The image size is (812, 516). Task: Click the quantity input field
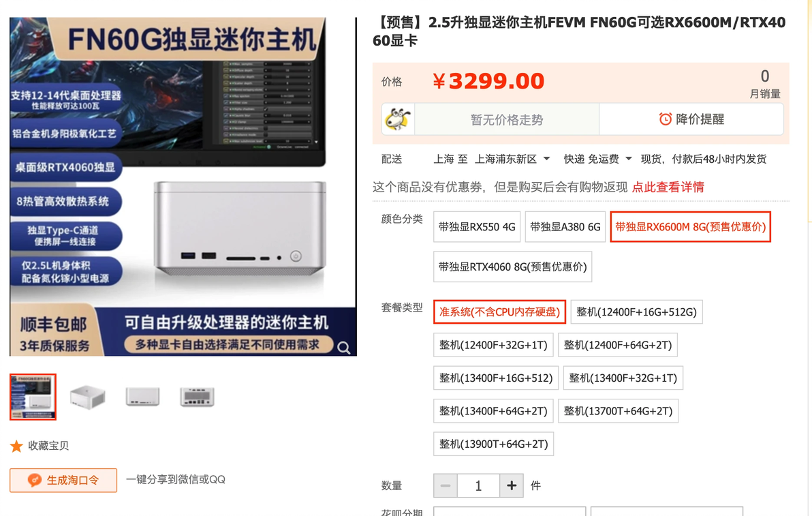pyautogui.click(x=478, y=485)
